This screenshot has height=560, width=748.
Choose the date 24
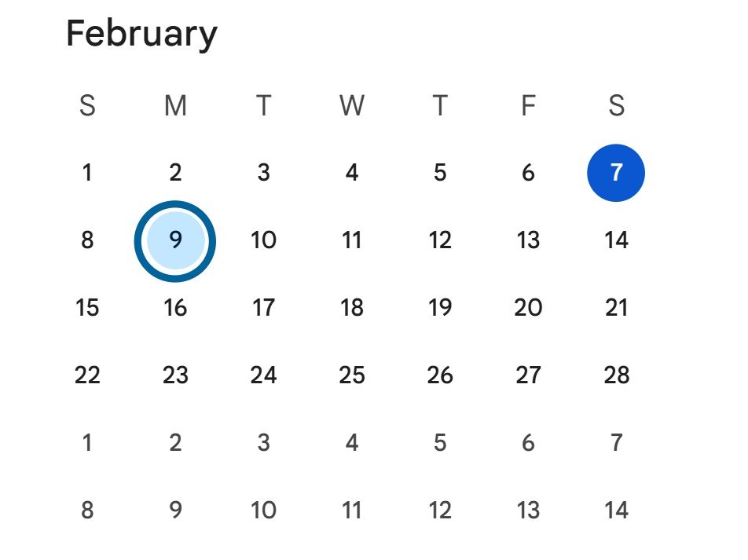[x=263, y=375]
